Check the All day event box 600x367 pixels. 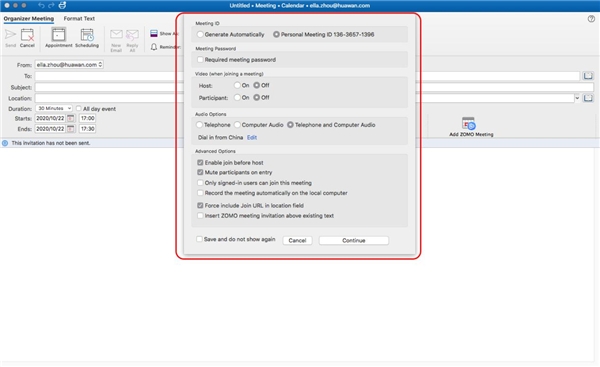point(79,109)
